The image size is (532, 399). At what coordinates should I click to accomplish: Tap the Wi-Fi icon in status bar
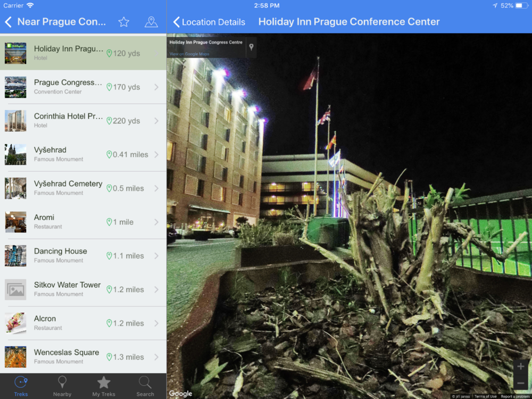point(30,5)
